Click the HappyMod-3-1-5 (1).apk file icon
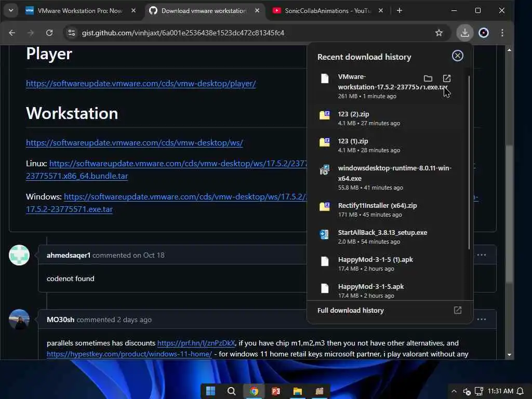Image resolution: width=532 pixels, height=399 pixels. coord(325,261)
